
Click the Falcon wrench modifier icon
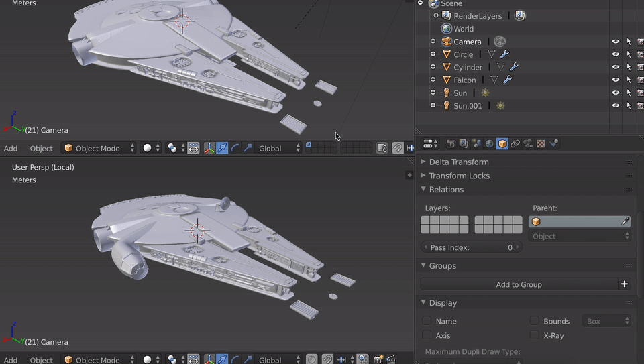[x=508, y=80]
